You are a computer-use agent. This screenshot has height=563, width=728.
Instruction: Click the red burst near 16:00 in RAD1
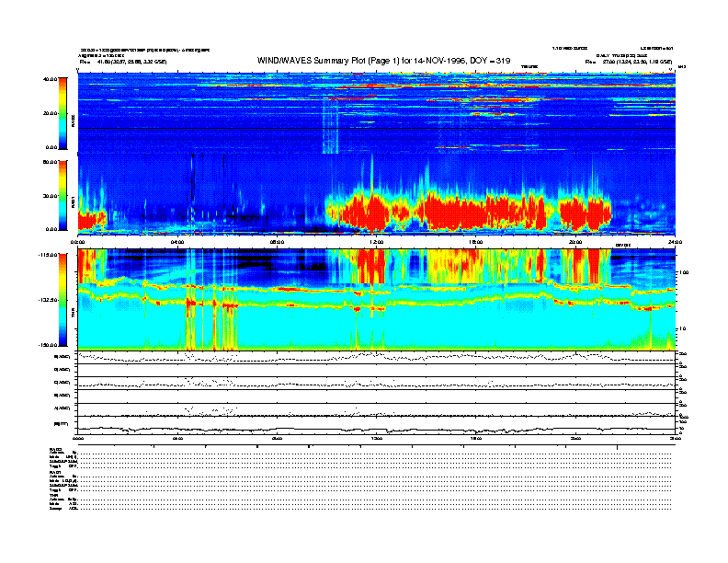(473, 212)
